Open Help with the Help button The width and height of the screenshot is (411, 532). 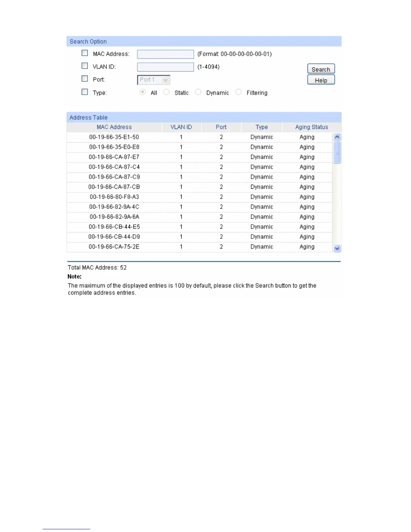(321, 80)
